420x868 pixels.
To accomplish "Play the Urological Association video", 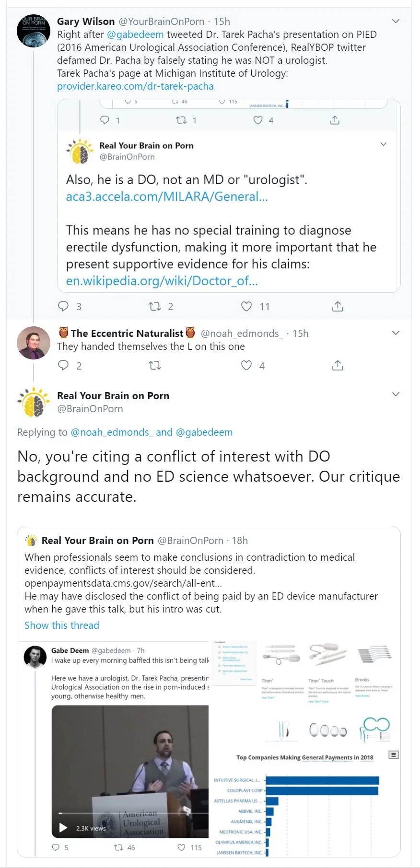I will pos(63,828).
